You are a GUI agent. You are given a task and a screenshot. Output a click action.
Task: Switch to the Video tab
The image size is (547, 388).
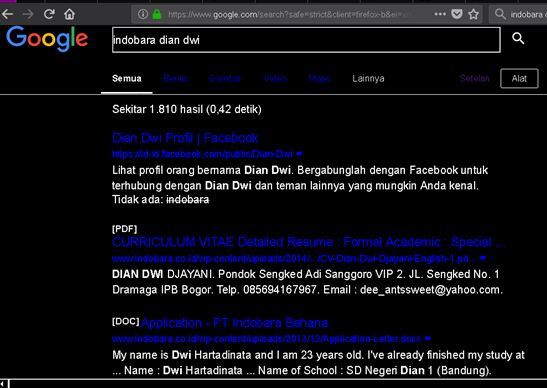point(275,79)
